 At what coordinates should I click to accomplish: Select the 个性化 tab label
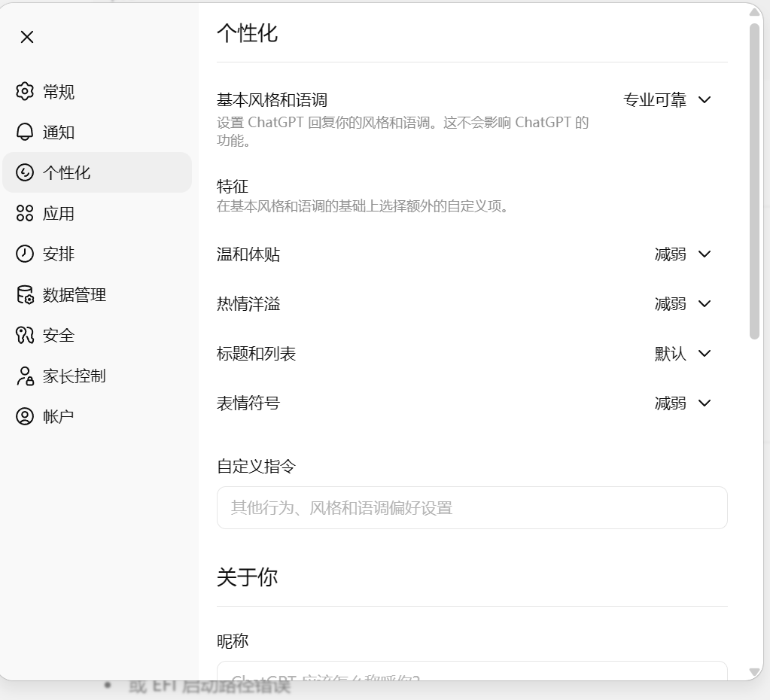point(66,172)
